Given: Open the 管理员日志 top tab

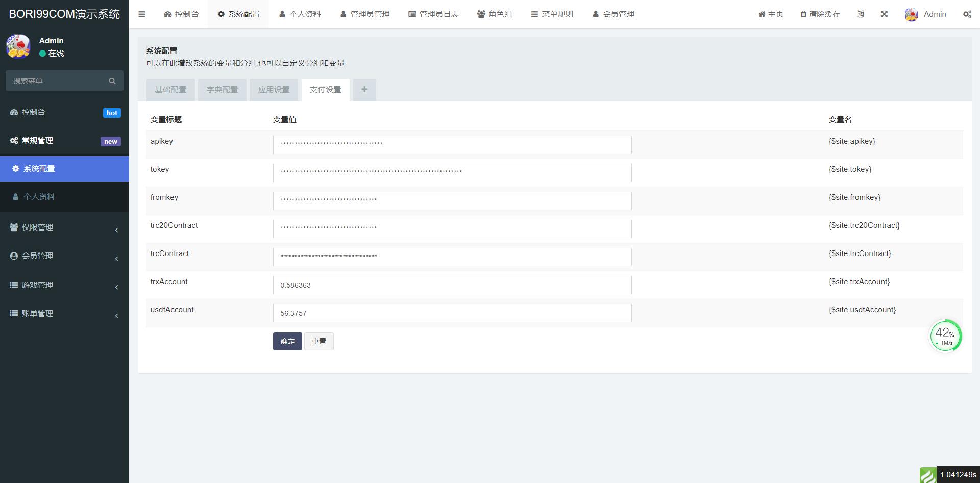Looking at the screenshot, I should [433, 14].
